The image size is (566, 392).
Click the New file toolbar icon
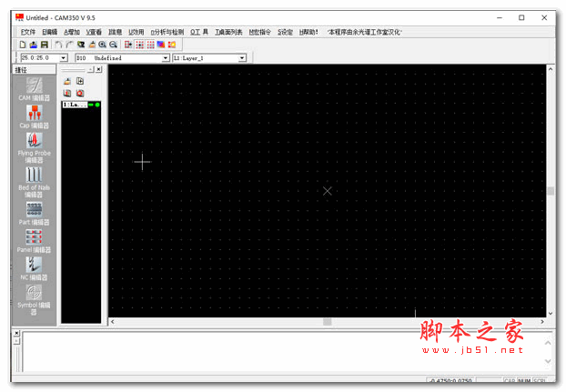23,45
